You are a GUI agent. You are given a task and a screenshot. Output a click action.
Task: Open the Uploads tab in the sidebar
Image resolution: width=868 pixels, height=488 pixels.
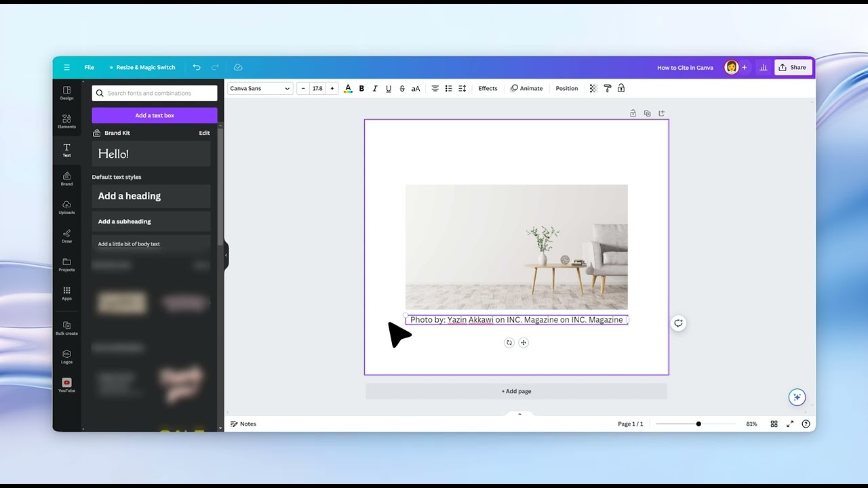click(x=66, y=207)
